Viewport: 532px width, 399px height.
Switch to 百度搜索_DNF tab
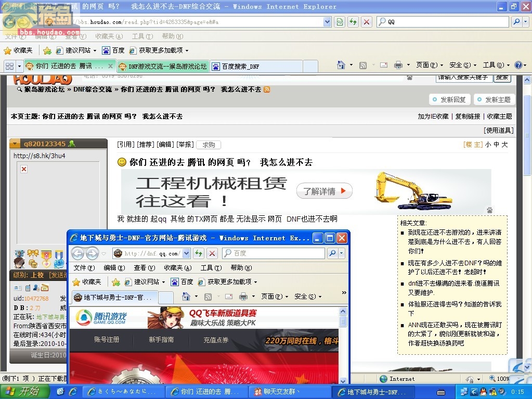(x=256, y=67)
